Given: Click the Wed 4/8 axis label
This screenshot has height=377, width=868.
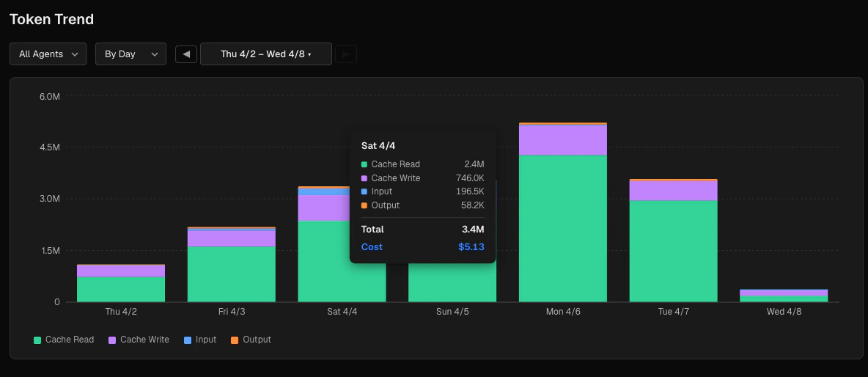Looking at the screenshot, I should [x=784, y=312].
